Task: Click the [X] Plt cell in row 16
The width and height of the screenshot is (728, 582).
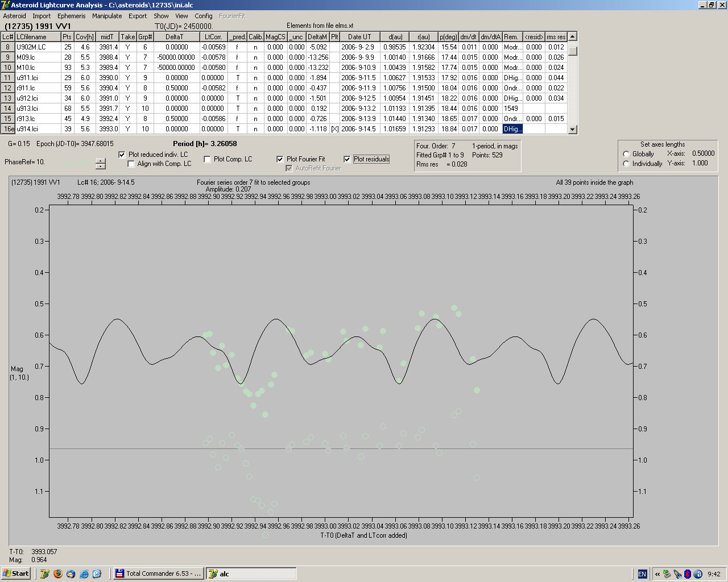Action: pos(335,129)
